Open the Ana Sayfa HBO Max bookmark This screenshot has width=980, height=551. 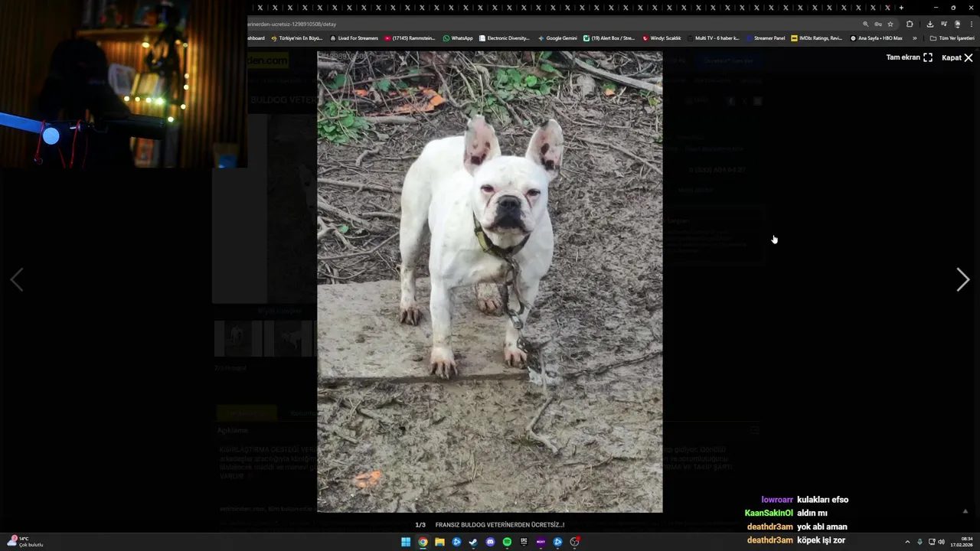point(877,38)
